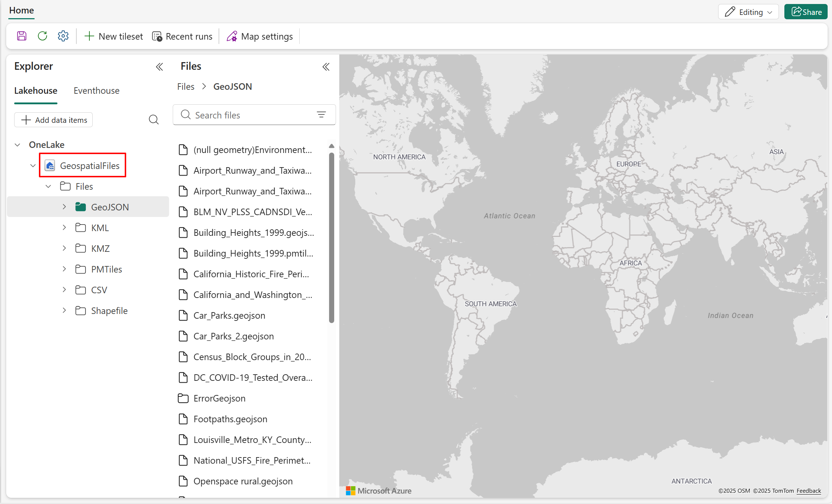Open Map settings
The image size is (832, 504).
[260, 36]
